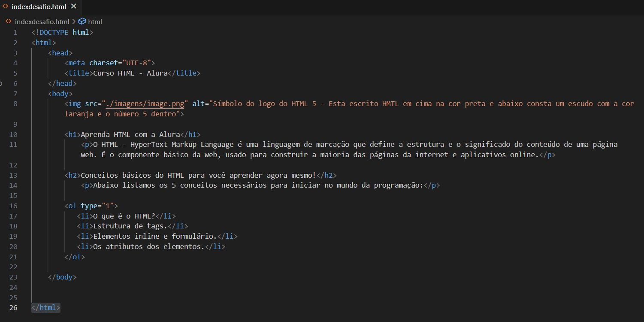644x322 pixels.
Task: Open the indexdesafio.html breadcrumb item
Action: coord(42,21)
